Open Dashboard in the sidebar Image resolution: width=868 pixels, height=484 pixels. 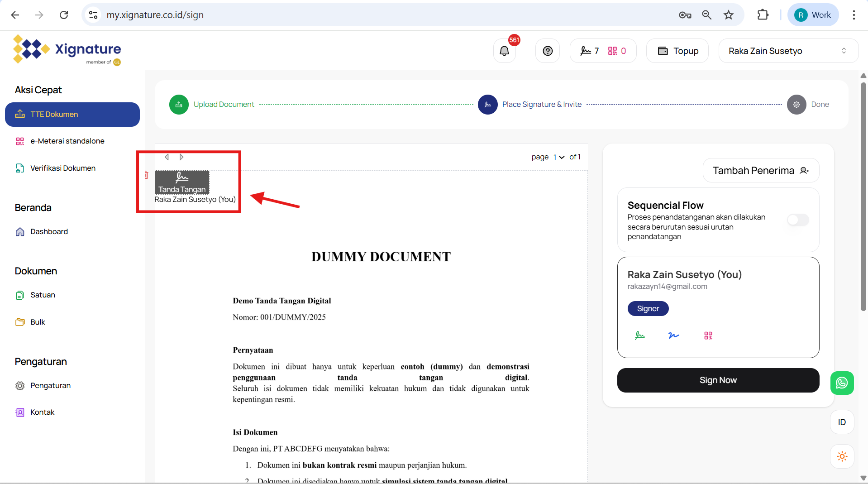click(49, 231)
